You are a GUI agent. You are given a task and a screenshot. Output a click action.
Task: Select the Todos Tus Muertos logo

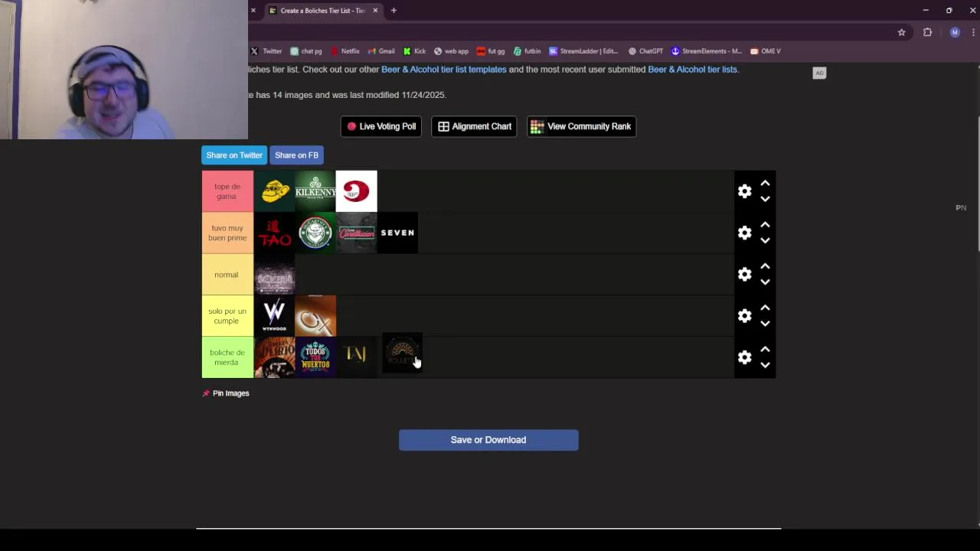pyautogui.click(x=315, y=357)
